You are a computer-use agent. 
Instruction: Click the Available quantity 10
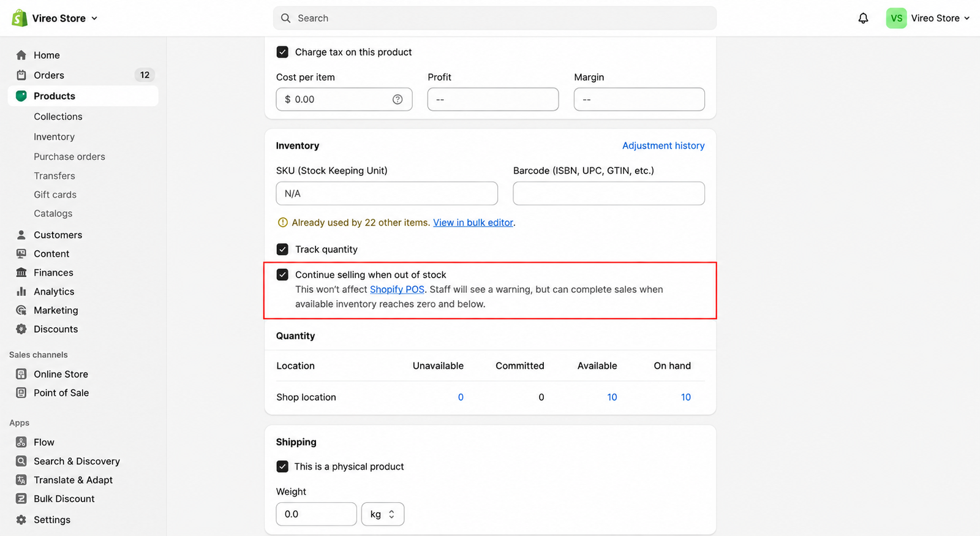[x=612, y=397]
